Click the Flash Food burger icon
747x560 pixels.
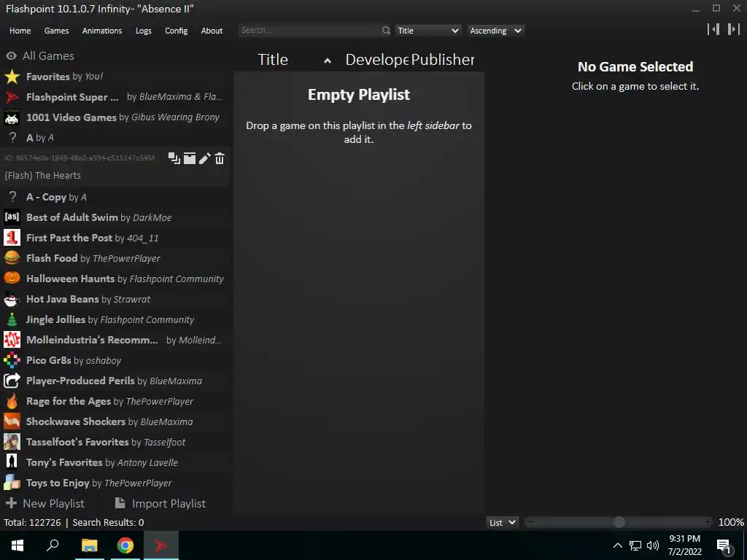click(12, 258)
